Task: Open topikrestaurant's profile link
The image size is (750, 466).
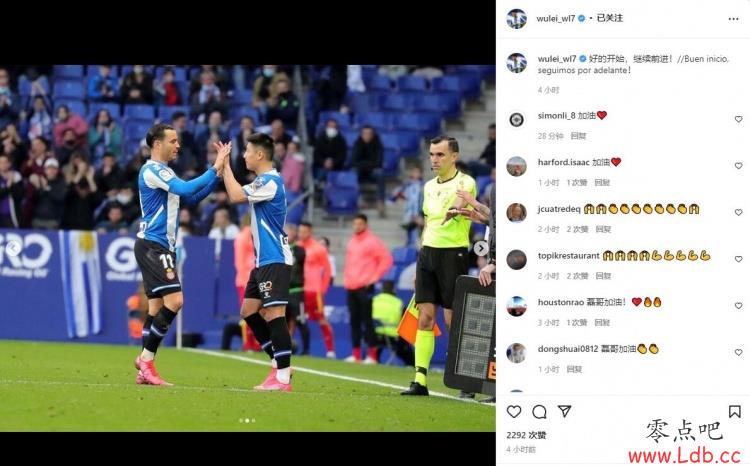Action: click(568, 255)
